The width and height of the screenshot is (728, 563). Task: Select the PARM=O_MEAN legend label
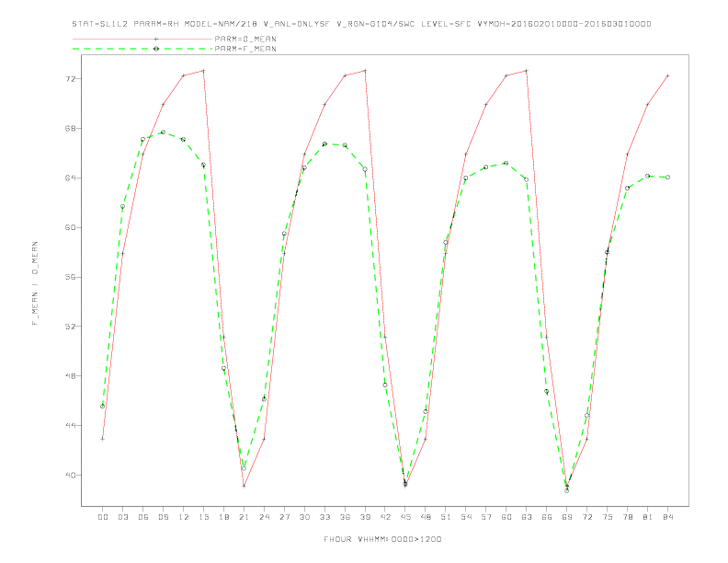(x=245, y=39)
